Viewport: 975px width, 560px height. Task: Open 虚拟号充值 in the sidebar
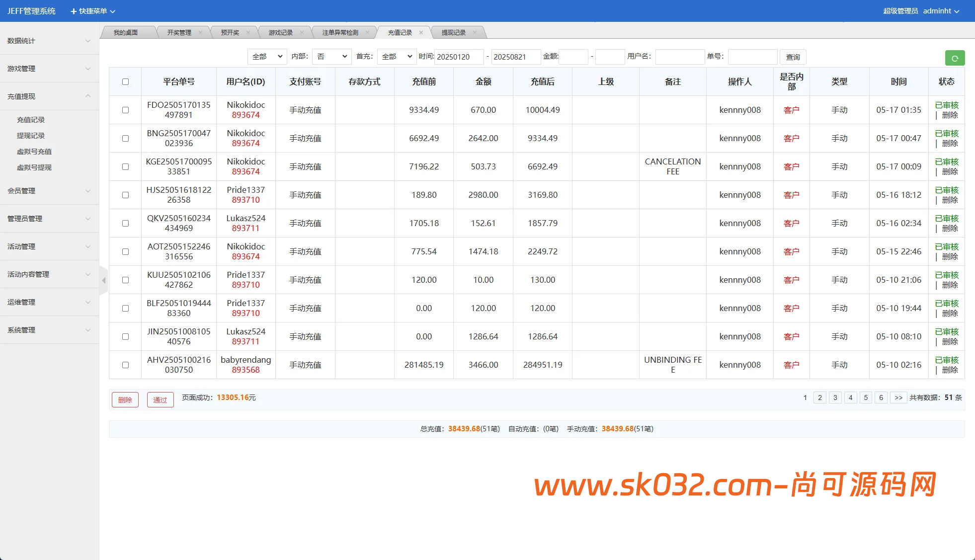pyautogui.click(x=34, y=152)
